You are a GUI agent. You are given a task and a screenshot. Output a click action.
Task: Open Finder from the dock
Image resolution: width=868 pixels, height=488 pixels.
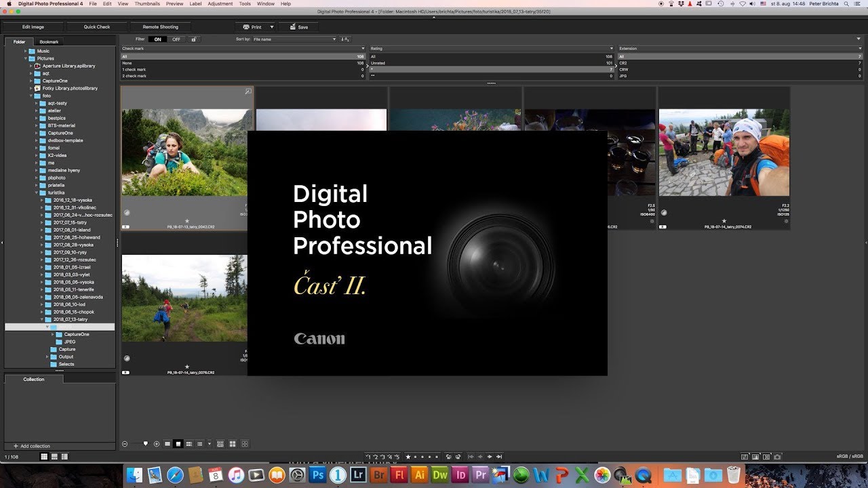pos(134,475)
